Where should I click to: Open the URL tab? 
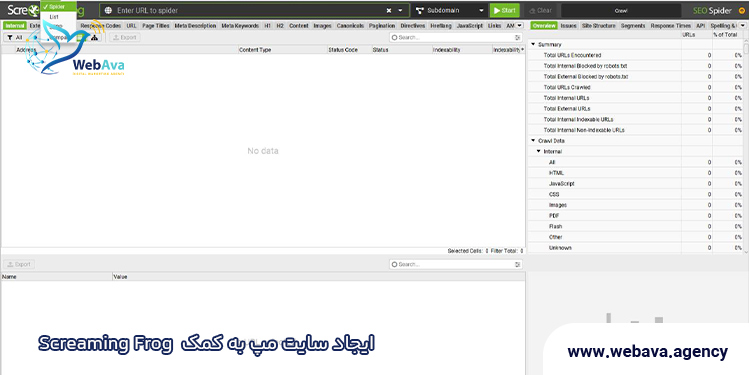pyautogui.click(x=131, y=26)
